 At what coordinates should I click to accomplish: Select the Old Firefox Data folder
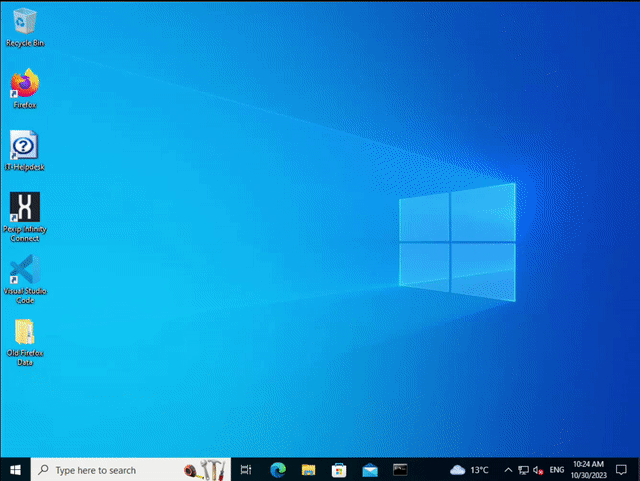tap(24, 334)
